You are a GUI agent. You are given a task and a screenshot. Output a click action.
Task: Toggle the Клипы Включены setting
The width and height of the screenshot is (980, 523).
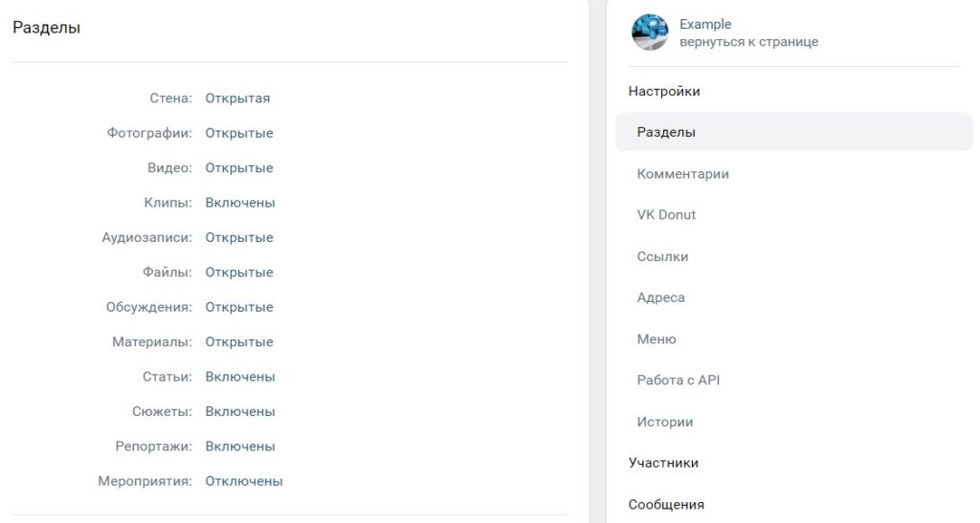[x=240, y=203]
